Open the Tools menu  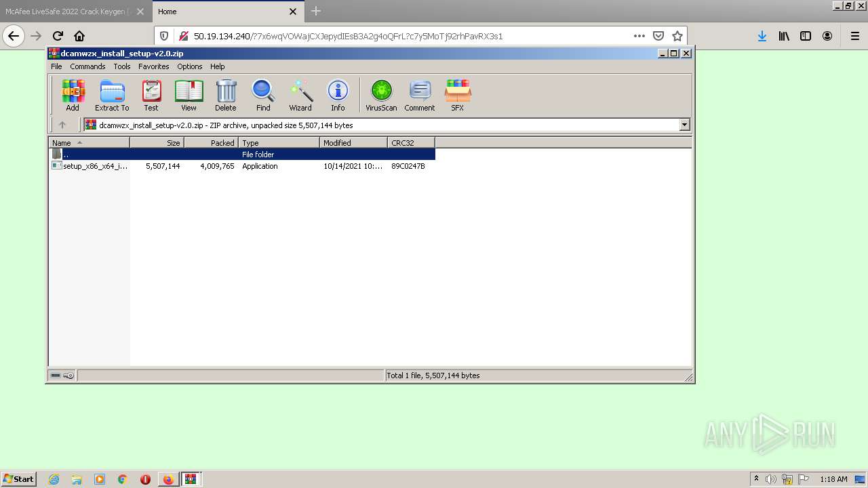(x=122, y=66)
